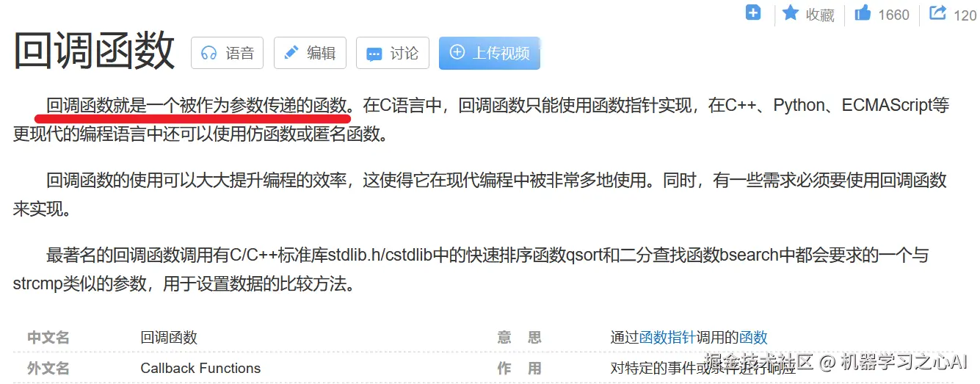Click the blue plus icon at top right
Image resolution: width=980 pixels, height=384 pixels.
[x=753, y=12]
